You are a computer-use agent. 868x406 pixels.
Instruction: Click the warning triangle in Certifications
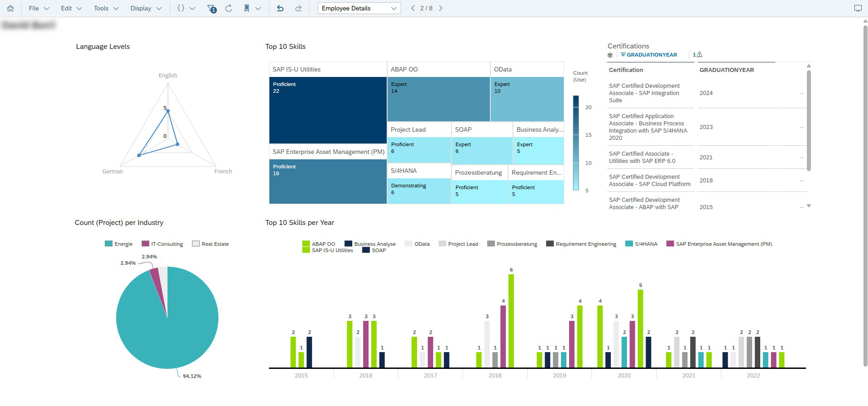click(700, 54)
